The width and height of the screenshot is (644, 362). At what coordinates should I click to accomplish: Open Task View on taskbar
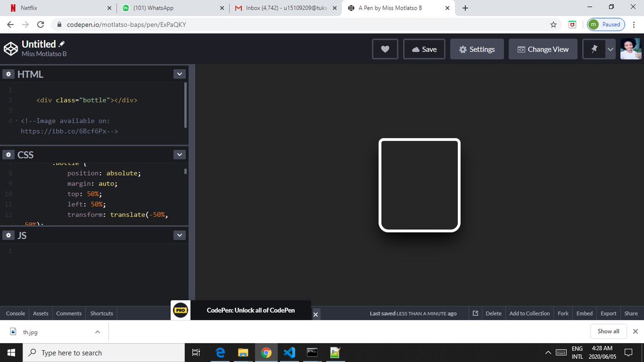pos(196,352)
